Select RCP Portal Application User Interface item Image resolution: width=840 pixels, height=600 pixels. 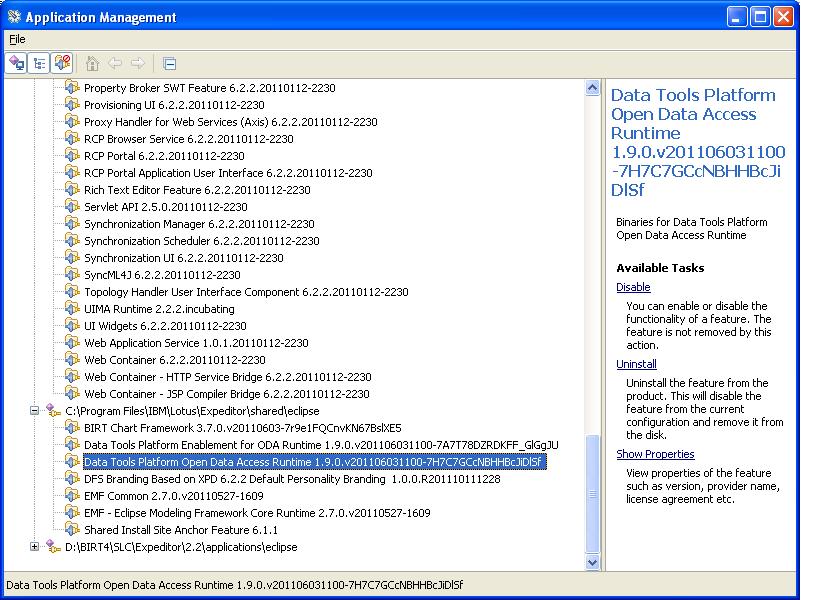pyautogui.click(x=228, y=173)
